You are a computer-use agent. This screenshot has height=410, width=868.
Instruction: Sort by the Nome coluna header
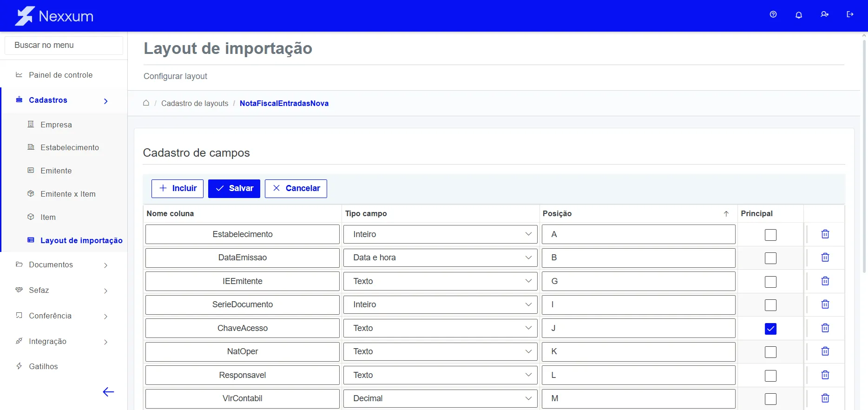pos(170,213)
